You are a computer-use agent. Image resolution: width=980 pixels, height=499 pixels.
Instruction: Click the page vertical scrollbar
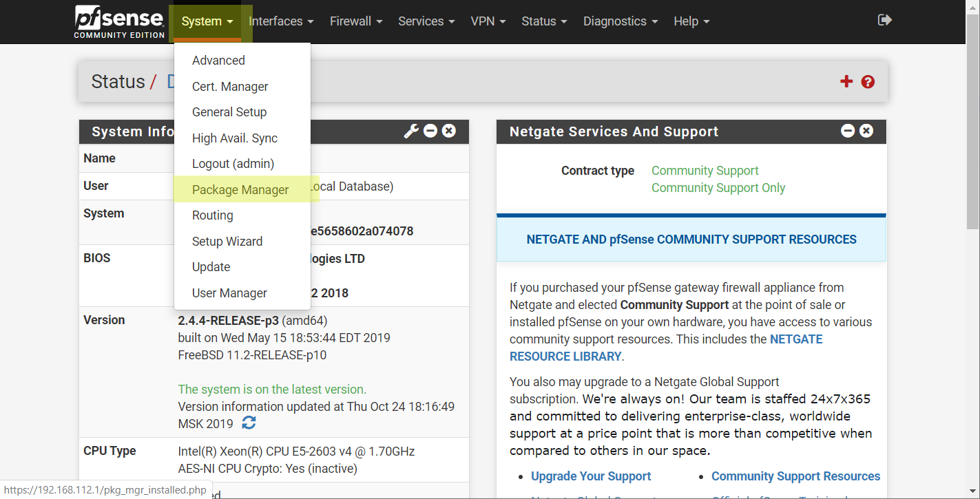point(972,120)
